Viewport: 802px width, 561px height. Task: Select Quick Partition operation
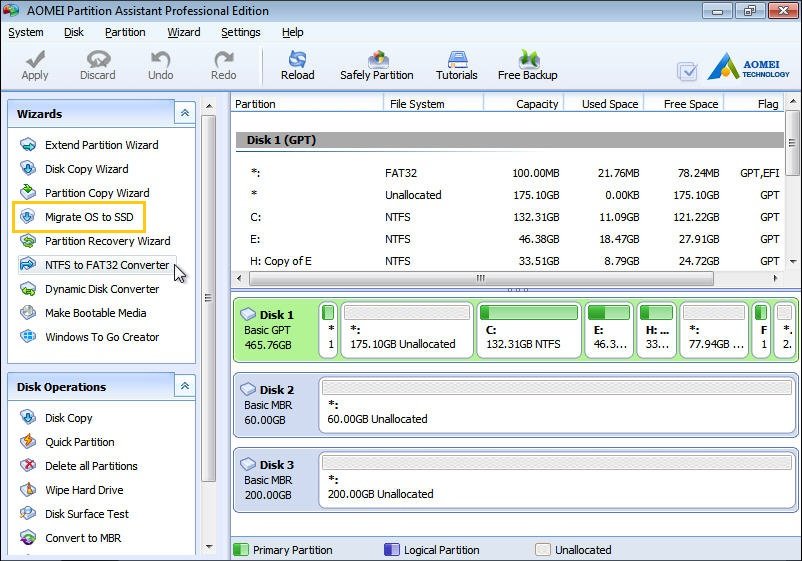[80, 442]
